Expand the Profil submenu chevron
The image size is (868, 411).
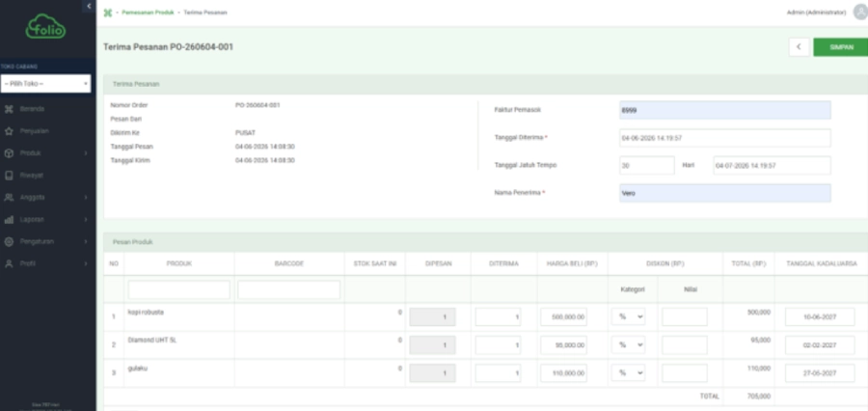pyautogui.click(x=86, y=263)
